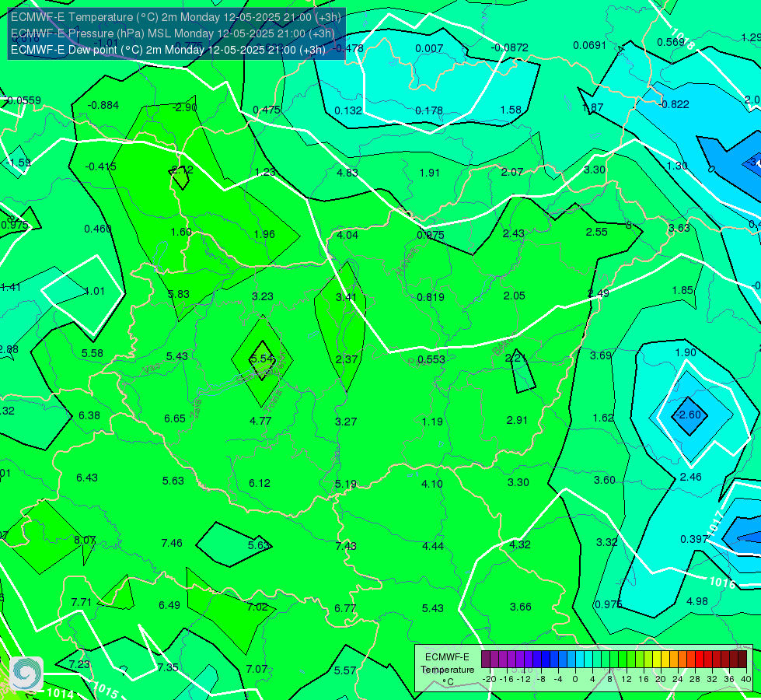Click the -2.90 dew point value
Viewport: 761px width, 700px height.
click(185, 107)
